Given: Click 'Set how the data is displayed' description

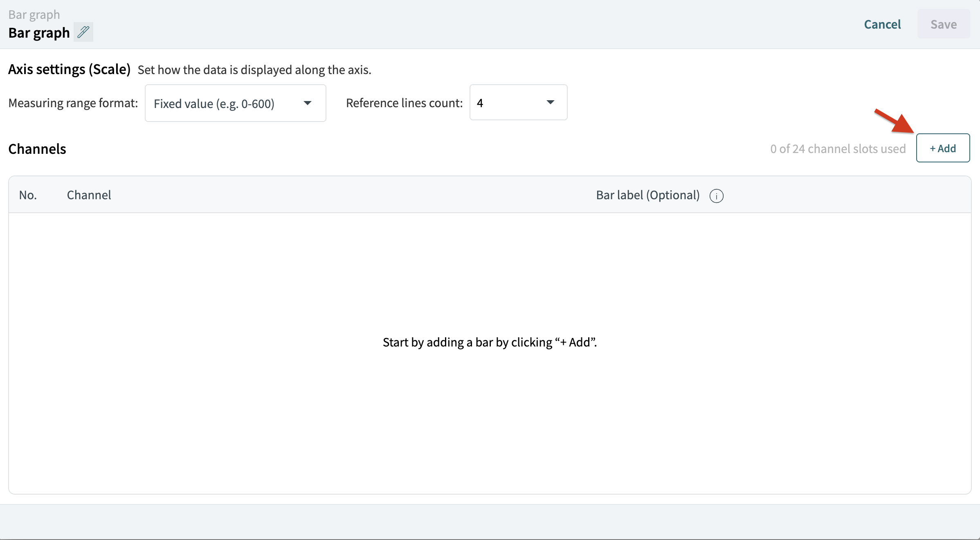Looking at the screenshot, I should [x=254, y=70].
